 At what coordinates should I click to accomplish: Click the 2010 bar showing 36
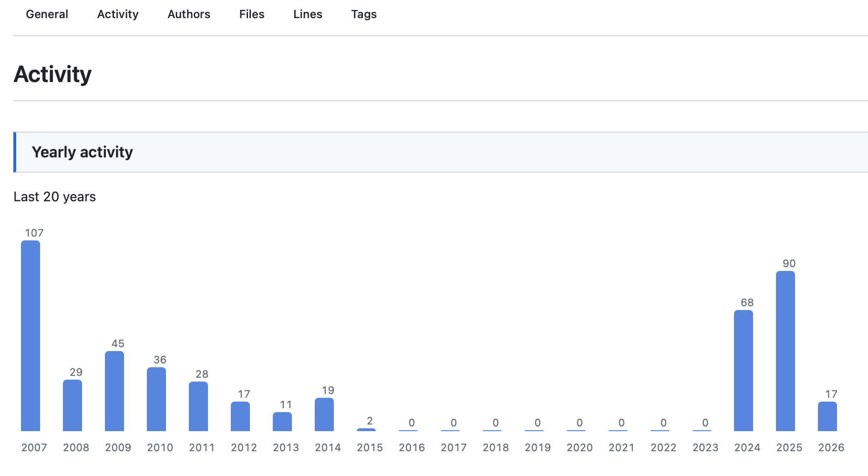click(156, 399)
